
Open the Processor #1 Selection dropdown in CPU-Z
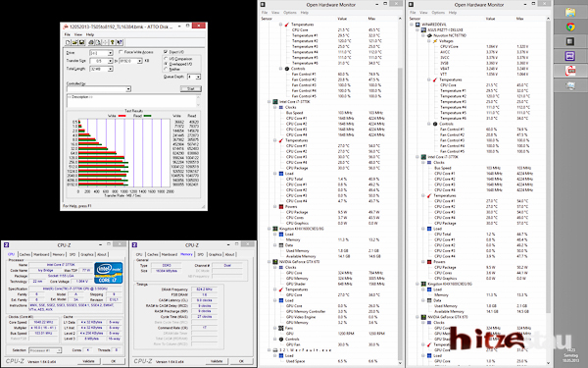[59, 350]
